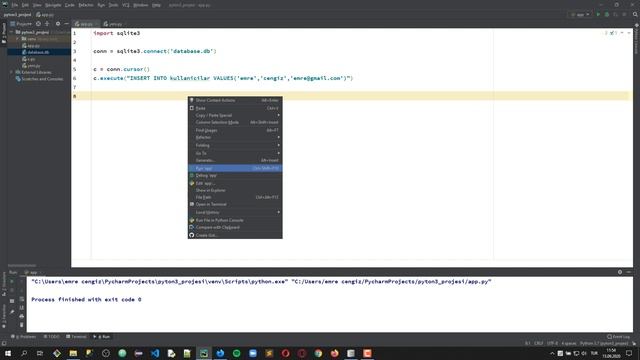Open Visual Studio Code from taskbar
This screenshot has height=360, width=640.
[155, 353]
